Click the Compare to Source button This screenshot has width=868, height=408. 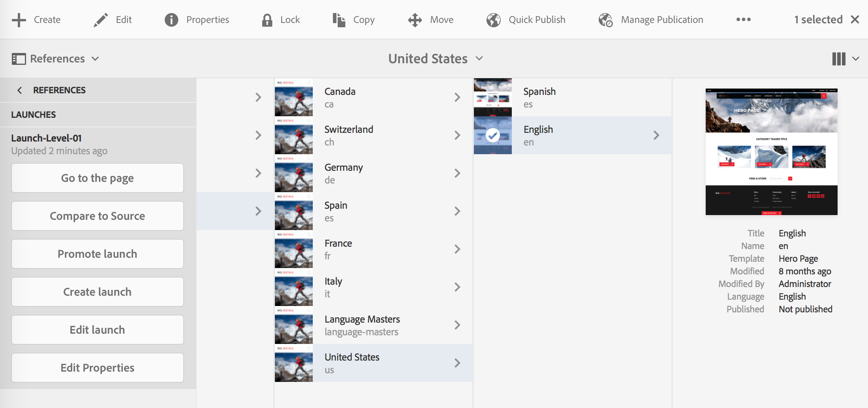(98, 216)
